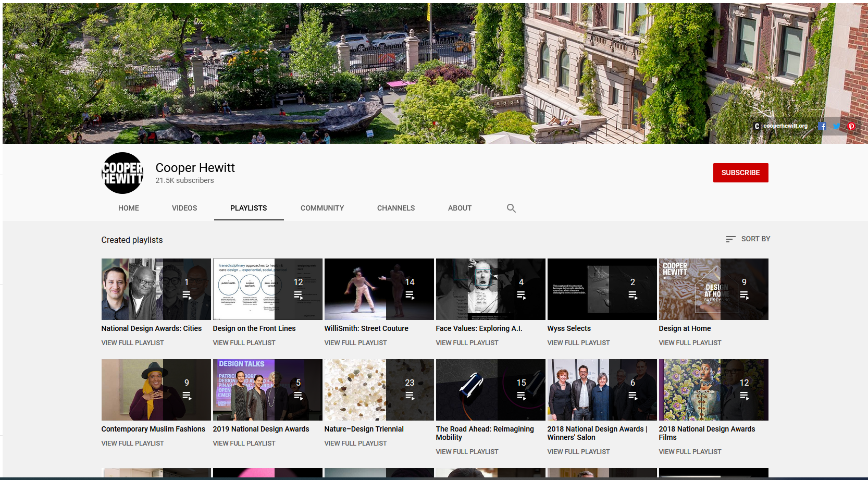This screenshot has height=480, width=868.
Task: Open Face Values: Exploring A.I. playlist title
Action: pyautogui.click(x=479, y=328)
